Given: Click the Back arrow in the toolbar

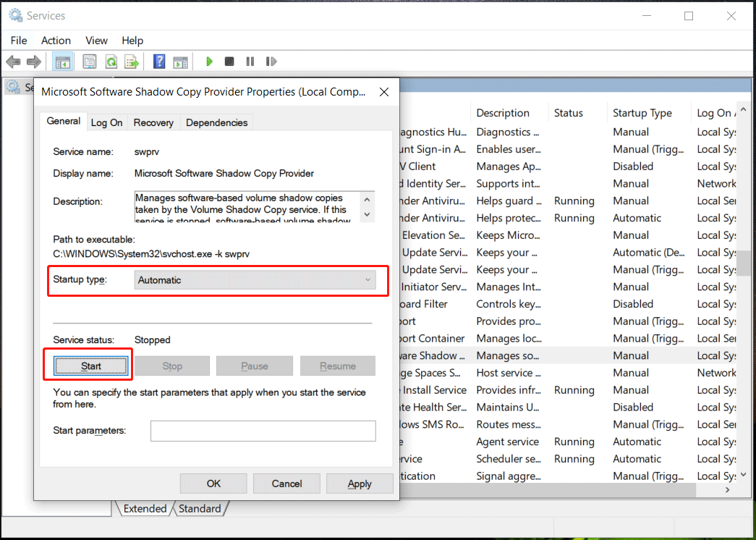Looking at the screenshot, I should tap(13, 62).
